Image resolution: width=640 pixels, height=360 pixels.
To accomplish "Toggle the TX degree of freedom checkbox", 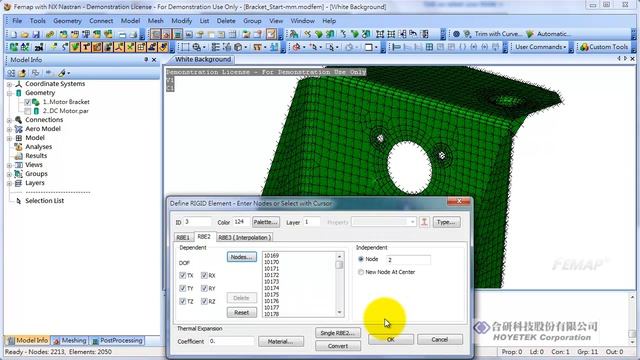I will 182,276.
